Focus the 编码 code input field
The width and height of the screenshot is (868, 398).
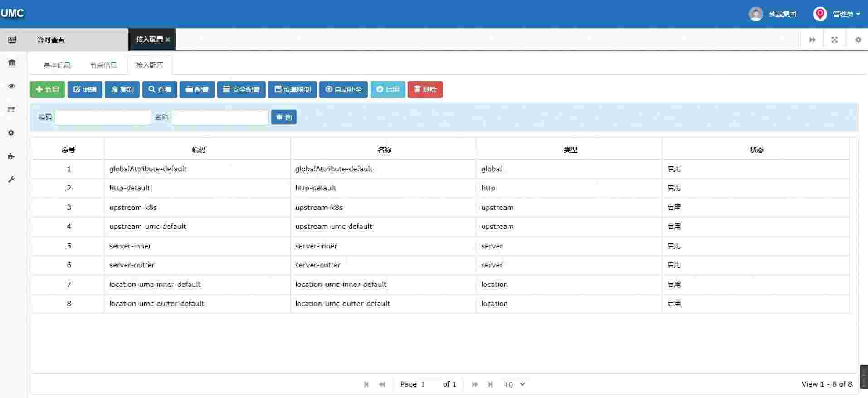[103, 117]
